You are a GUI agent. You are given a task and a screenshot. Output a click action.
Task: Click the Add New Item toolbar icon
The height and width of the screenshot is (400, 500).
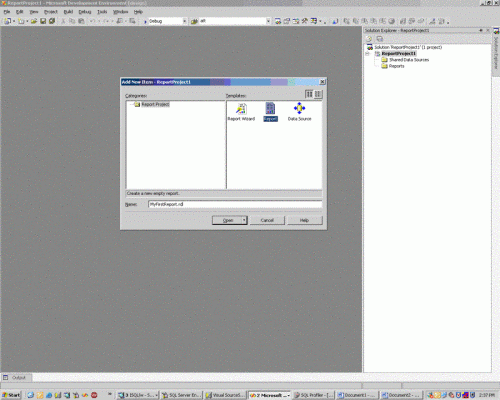pyautogui.click(x=21, y=21)
